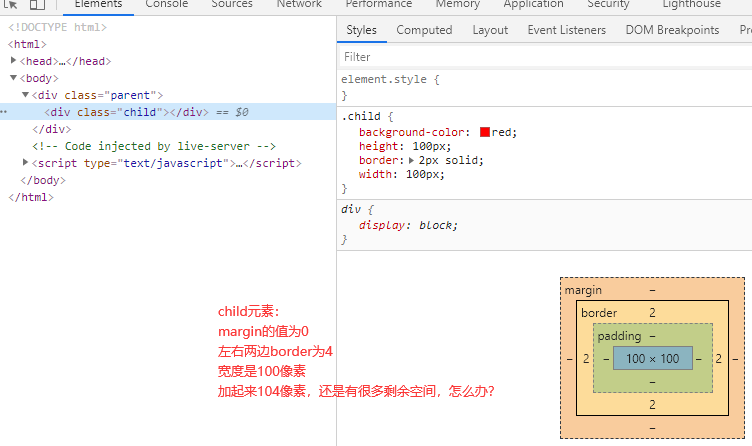Edit the bottom border value 2

click(x=652, y=405)
